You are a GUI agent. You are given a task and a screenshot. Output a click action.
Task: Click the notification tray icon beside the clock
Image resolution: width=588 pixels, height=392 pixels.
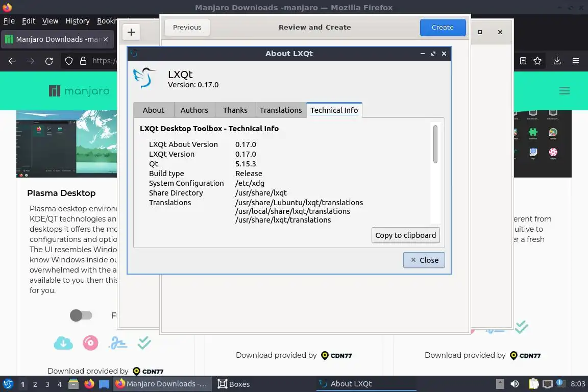tap(560, 383)
